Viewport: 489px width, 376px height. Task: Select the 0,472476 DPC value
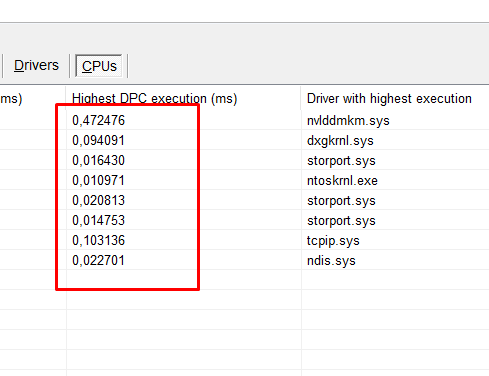(x=98, y=120)
